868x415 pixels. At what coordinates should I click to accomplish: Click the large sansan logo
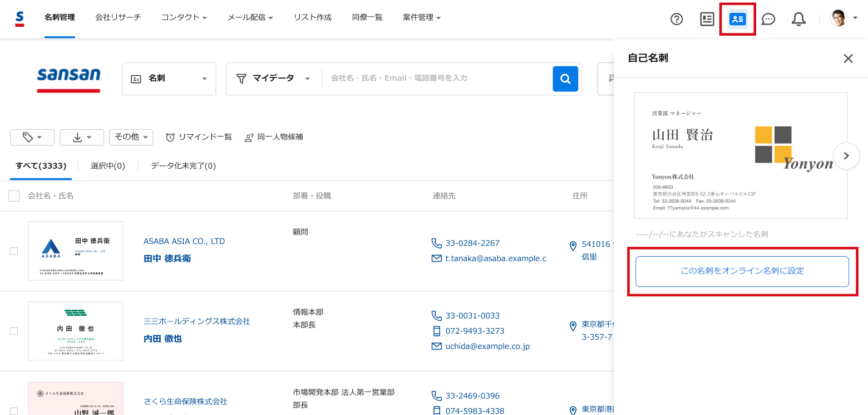[68, 79]
